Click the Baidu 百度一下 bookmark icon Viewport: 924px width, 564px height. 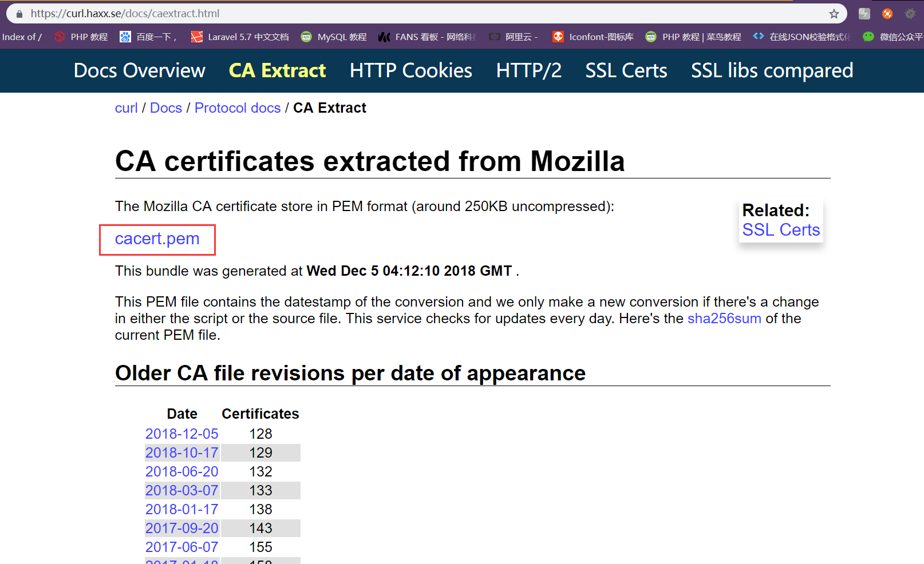(x=125, y=37)
